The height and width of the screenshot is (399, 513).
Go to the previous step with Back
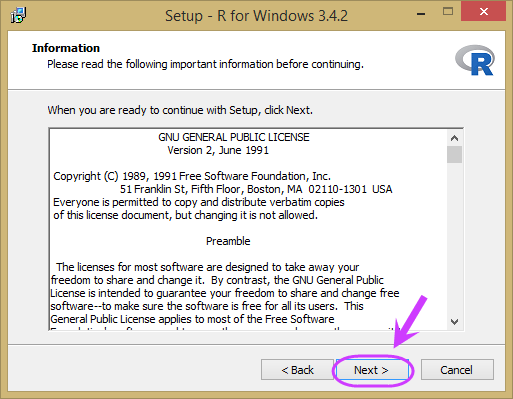pos(297,370)
